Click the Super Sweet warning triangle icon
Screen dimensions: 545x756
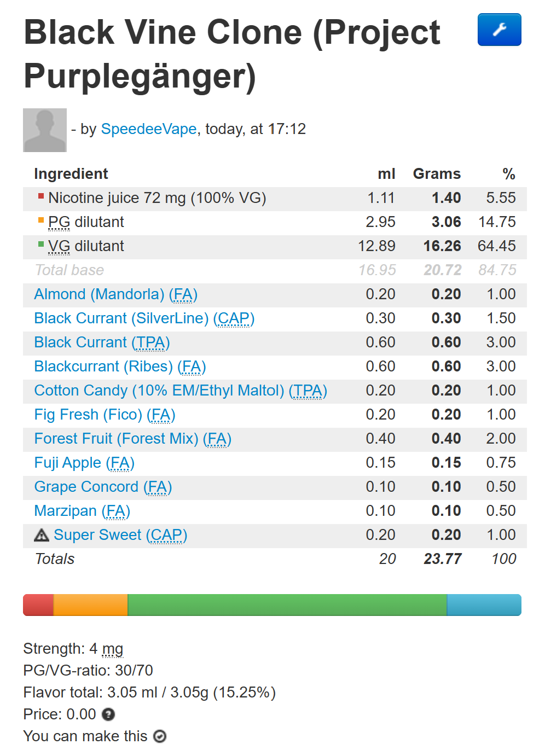pos(42,535)
